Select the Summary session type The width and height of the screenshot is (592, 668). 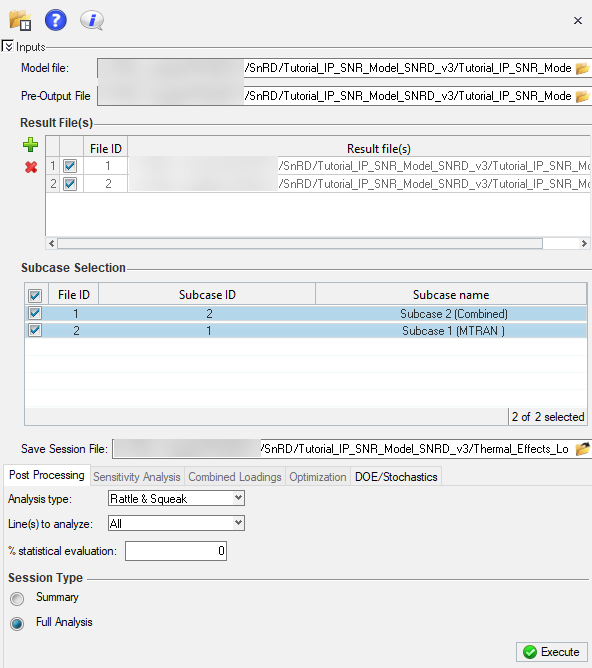17,599
